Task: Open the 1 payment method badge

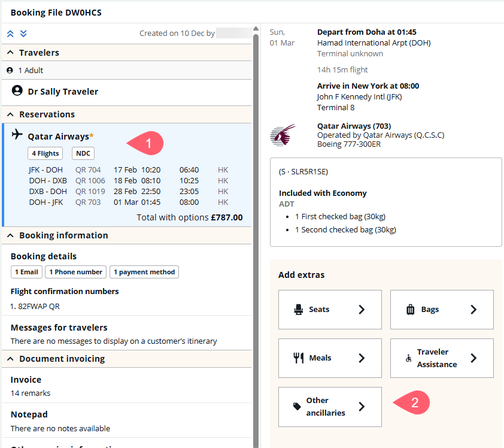Action: pos(144,272)
